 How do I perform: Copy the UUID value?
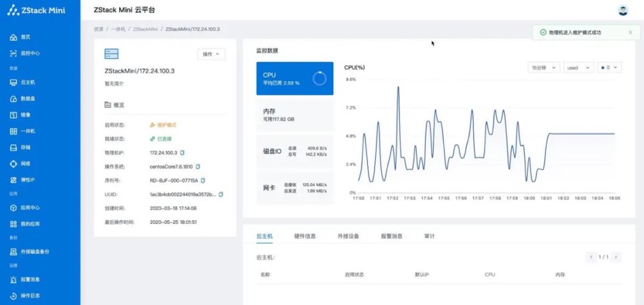pyautogui.click(x=221, y=194)
